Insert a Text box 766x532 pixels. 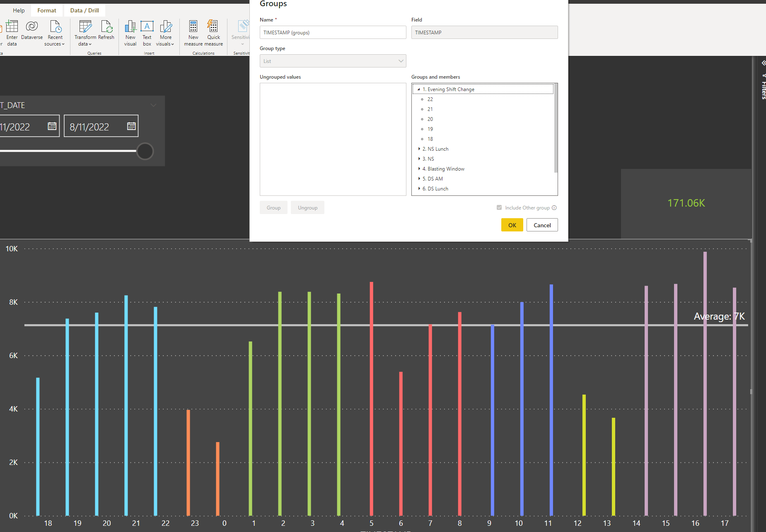point(147,33)
